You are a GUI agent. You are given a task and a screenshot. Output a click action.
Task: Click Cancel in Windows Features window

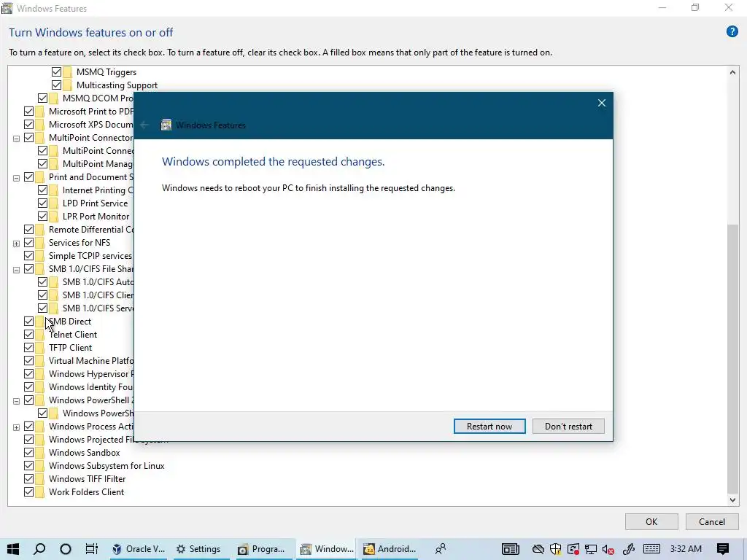coord(712,522)
